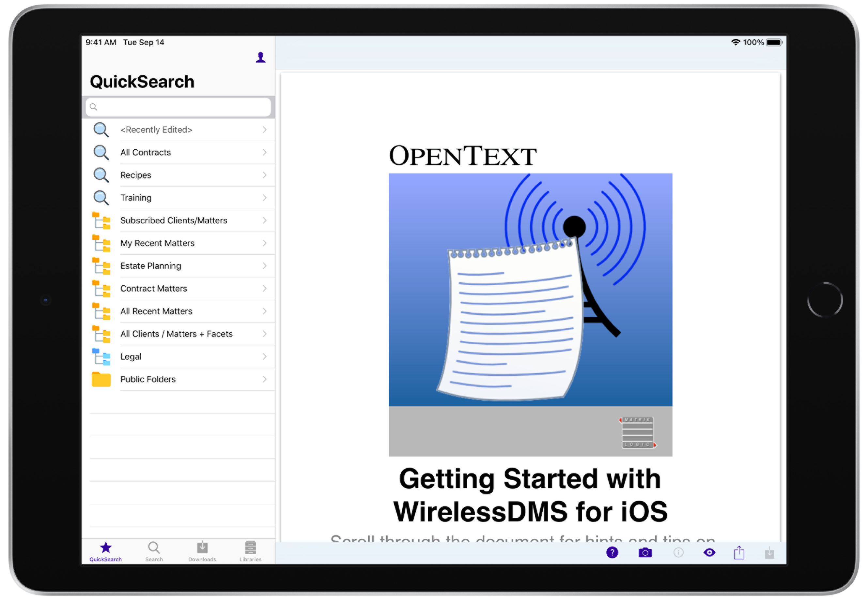
Task: Open All Clients / Matters + Facets
Action: [x=178, y=334]
